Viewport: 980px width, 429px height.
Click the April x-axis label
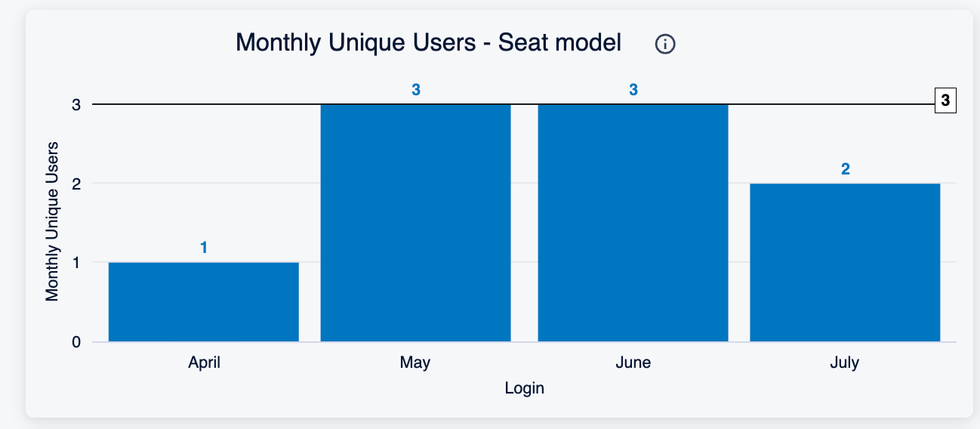[204, 363]
